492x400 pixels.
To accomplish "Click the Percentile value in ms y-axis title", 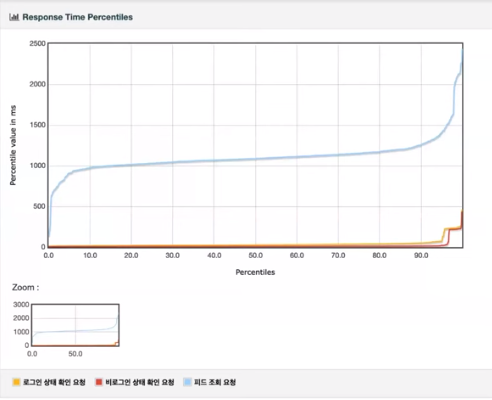I will pyautogui.click(x=13, y=145).
